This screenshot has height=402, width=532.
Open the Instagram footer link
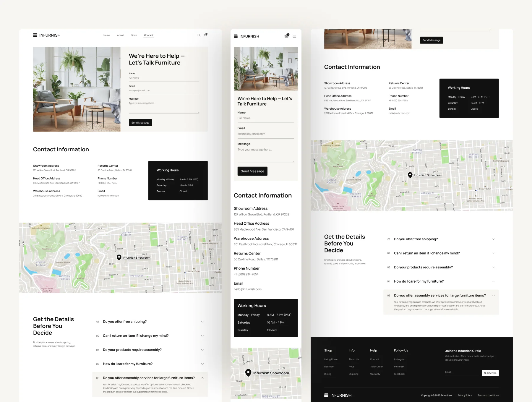coord(400,359)
